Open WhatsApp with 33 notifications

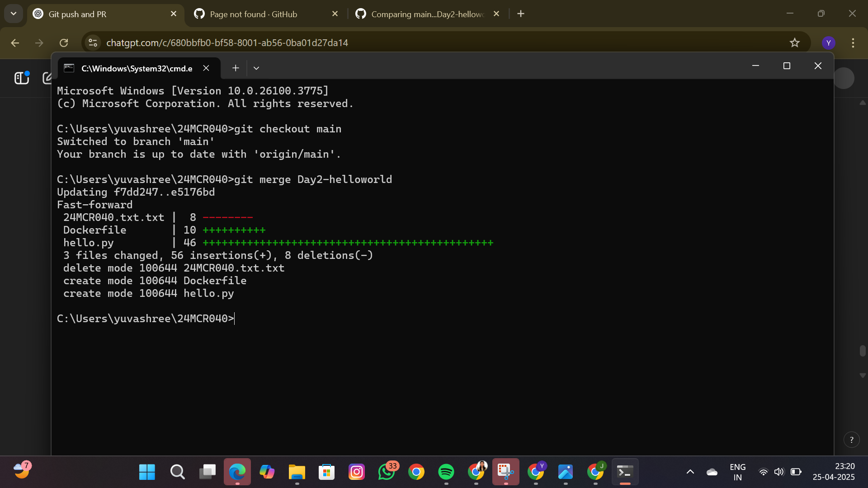click(387, 472)
